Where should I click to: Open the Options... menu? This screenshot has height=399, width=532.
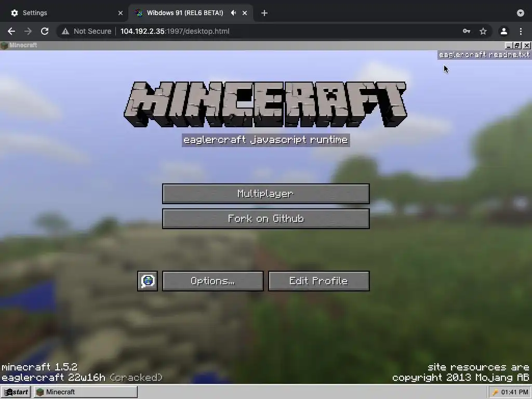212,281
